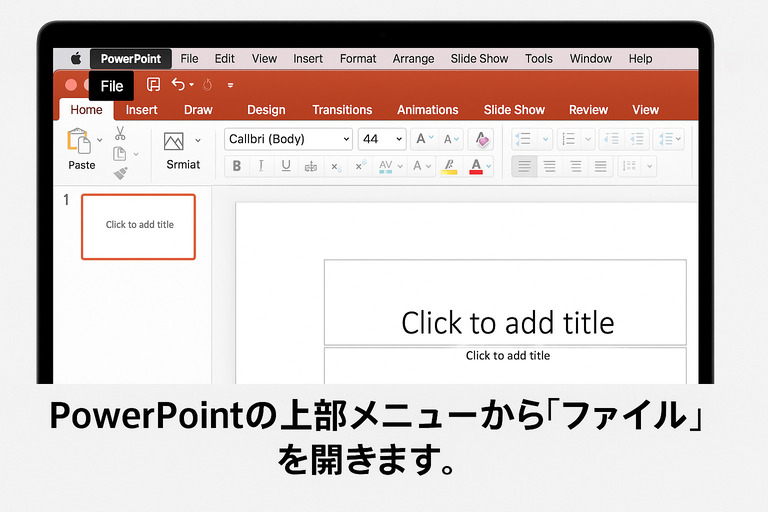Open the Apple menu
Viewport: 768px width, 512px height.
pyautogui.click(x=76, y=59)
